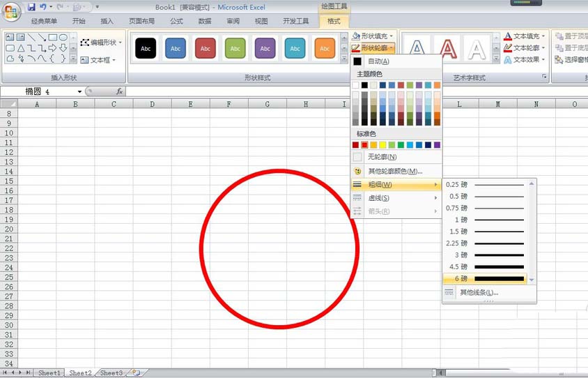Open the Sheet3 worksheet tab
Image resolution: width=588 pixels, height=378 pixels.
111,372
